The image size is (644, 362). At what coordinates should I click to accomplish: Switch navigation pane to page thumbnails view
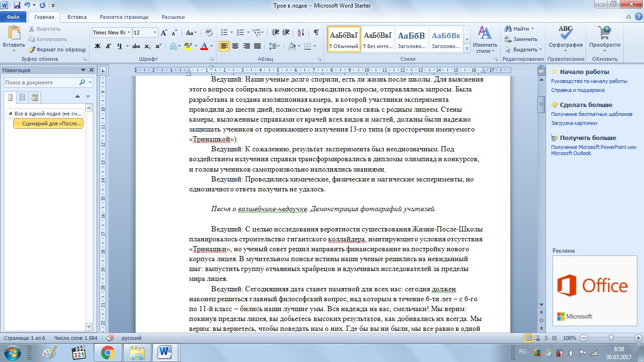click(22, 97)
